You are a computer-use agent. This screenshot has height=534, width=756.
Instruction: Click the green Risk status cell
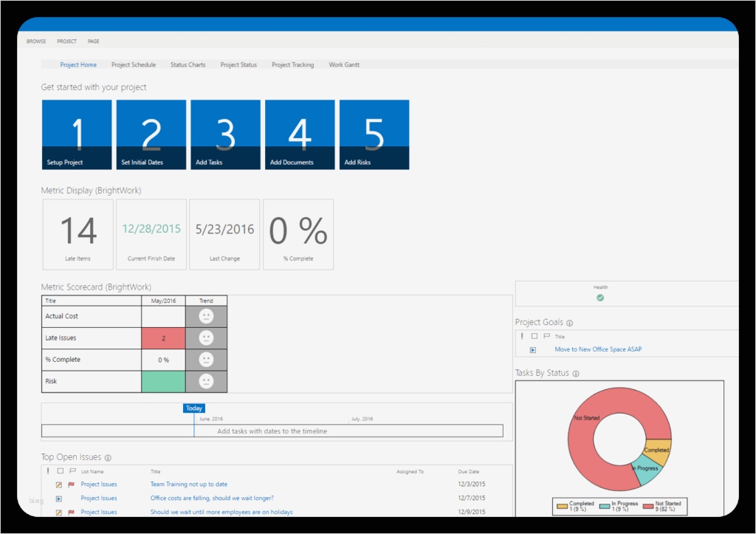point(163,382)
